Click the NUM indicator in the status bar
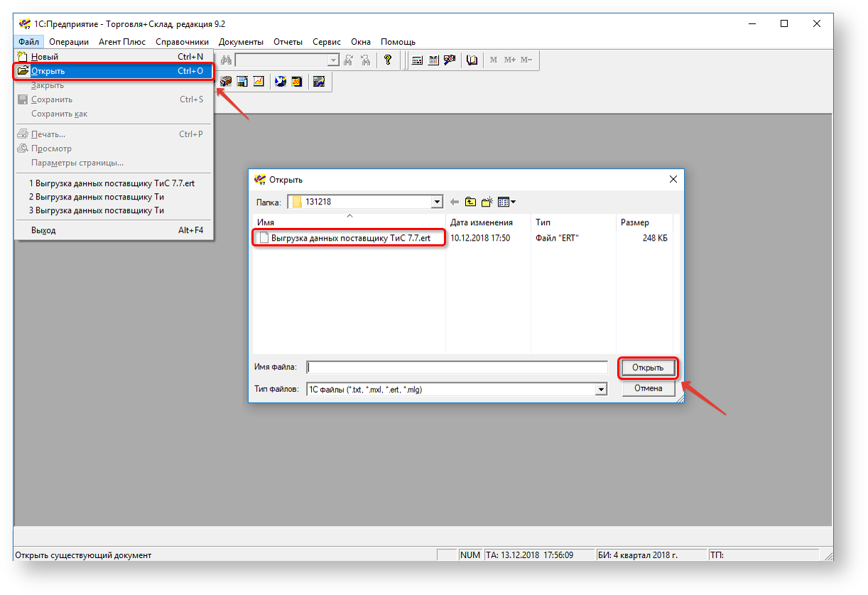Screen dimensions: 868x595 point(470,555)
